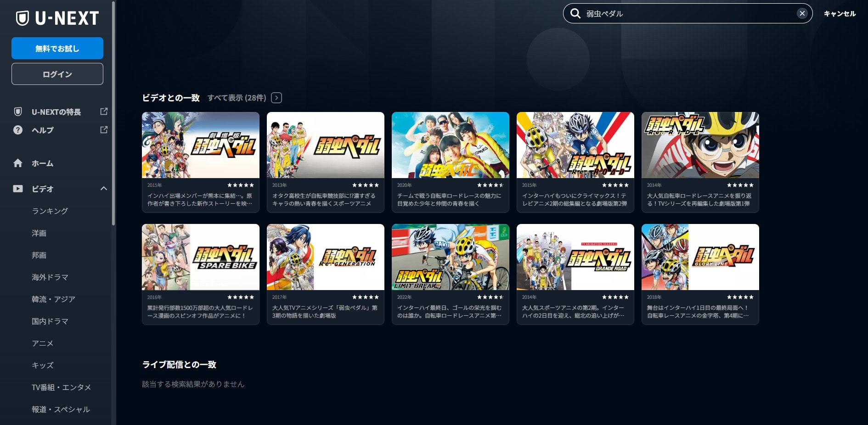Screen dimensions: 868x425
Task: Open ヘルプ link in sidebar
Action: click(x=43, y=130)
